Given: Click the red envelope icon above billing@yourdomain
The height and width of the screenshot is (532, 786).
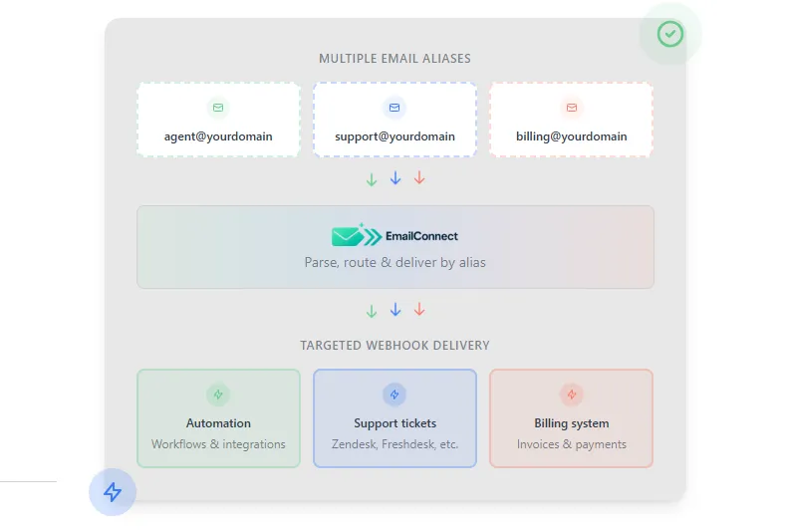Looking at the screenshot, I should point(571,108).
